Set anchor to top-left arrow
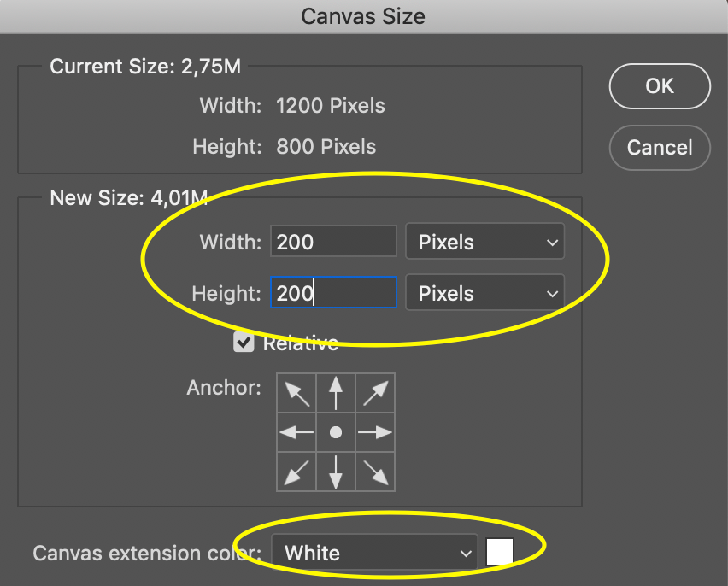Image resolution: width=728 pixels, height=586 pixels. (296, 393)
